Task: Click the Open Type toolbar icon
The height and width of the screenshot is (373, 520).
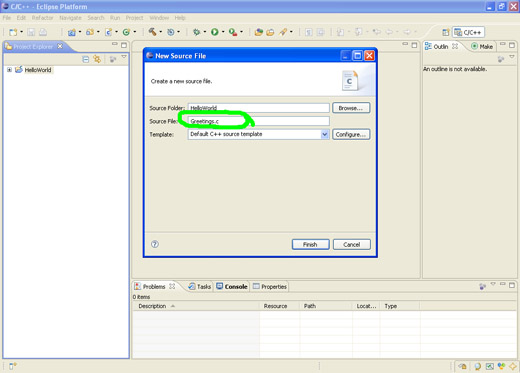Action: click(258, 32)
